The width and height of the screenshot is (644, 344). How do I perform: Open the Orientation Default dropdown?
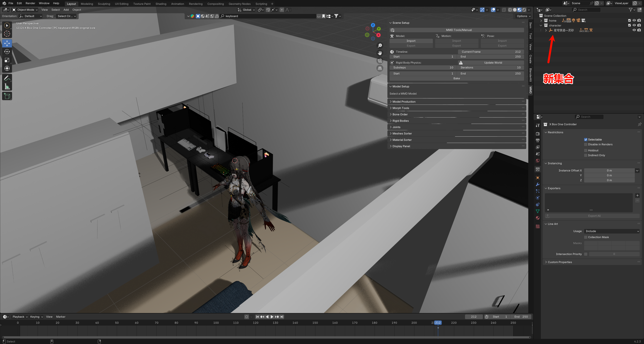pyautogui.click(x=31, y=16)
